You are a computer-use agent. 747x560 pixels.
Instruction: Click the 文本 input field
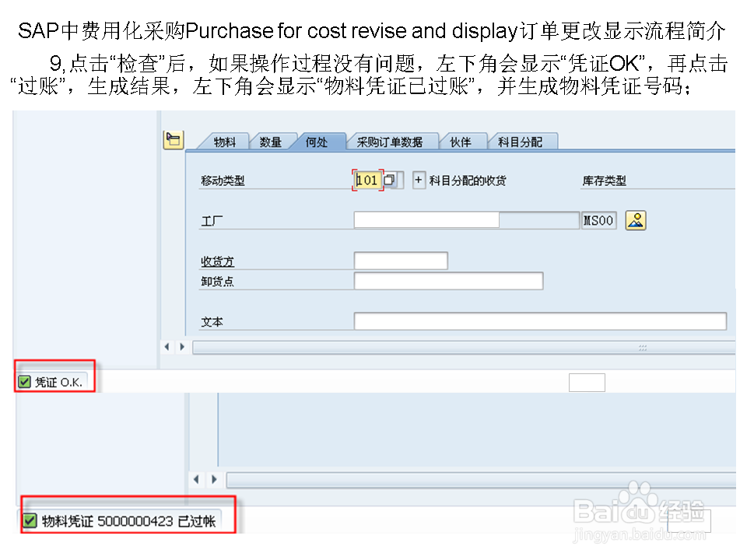tap(540, 321)
